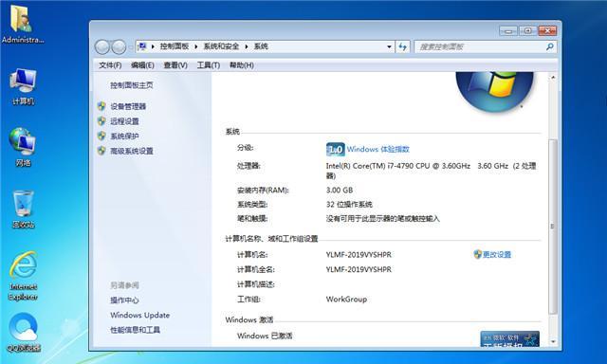Click the search magnifier icon
Screen dimensions: 607x364
pyautogui.click(x=549, y=46)
